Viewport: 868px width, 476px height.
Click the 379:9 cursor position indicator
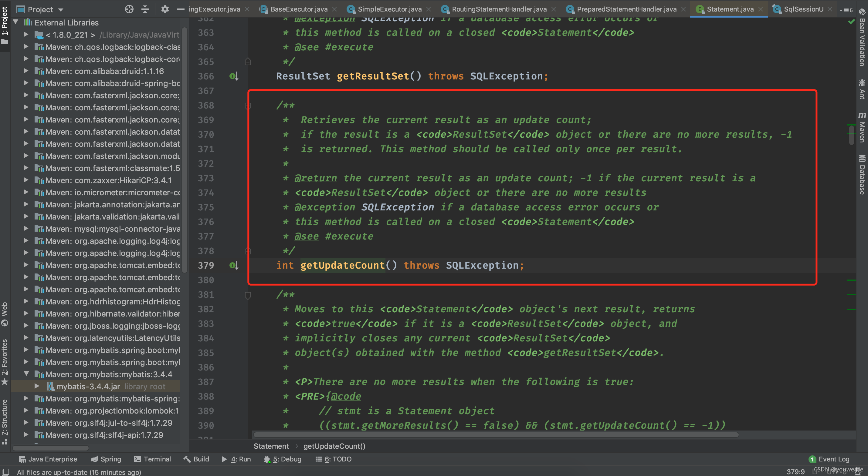click(795, 472)
